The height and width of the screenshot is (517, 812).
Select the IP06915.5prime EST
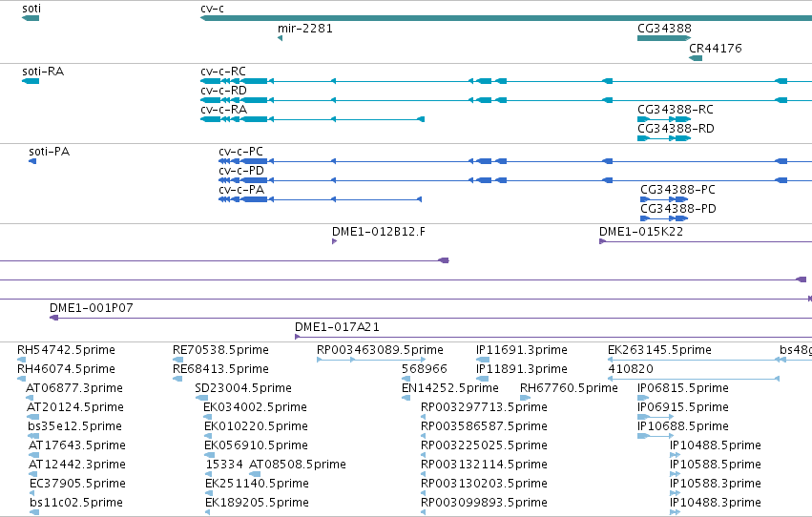[x=656, y=417]
